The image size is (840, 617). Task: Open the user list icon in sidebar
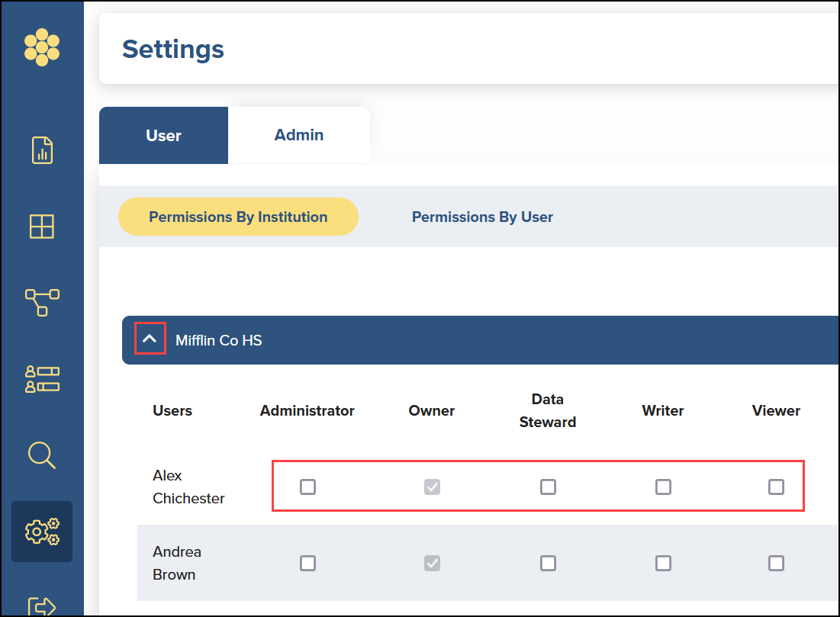tap(42, 378)
